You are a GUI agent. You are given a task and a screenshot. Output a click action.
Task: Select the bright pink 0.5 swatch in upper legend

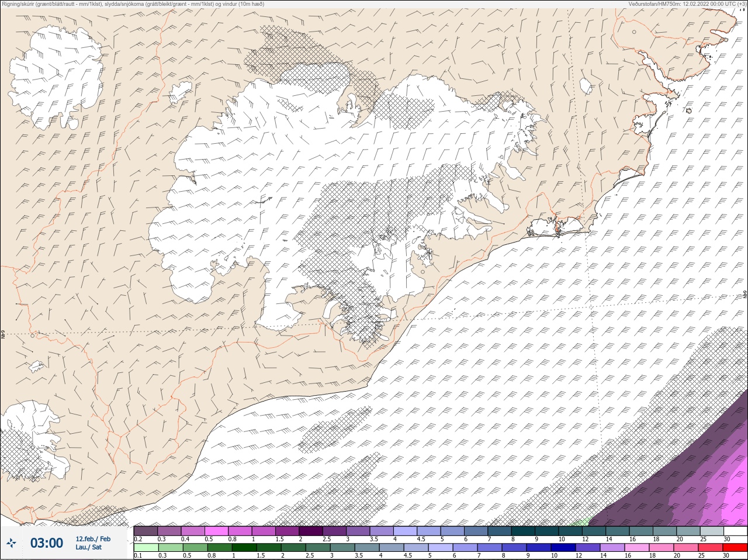[x=216, y=531]
